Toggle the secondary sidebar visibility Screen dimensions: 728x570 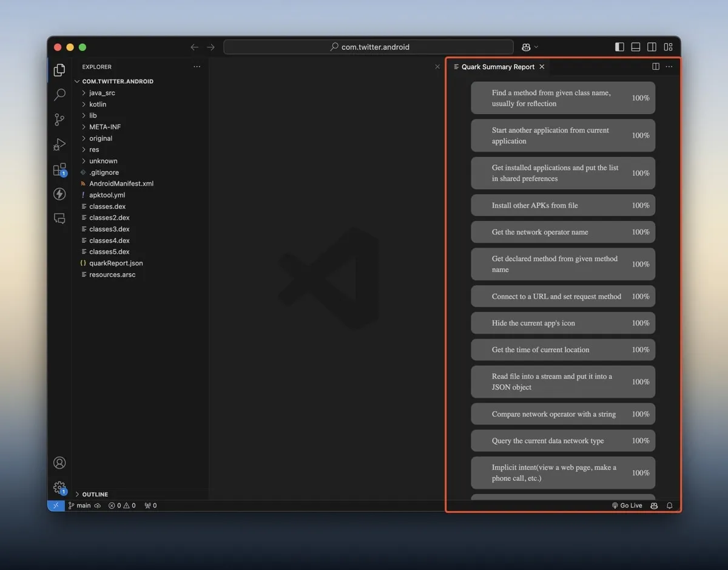(652, 47)
